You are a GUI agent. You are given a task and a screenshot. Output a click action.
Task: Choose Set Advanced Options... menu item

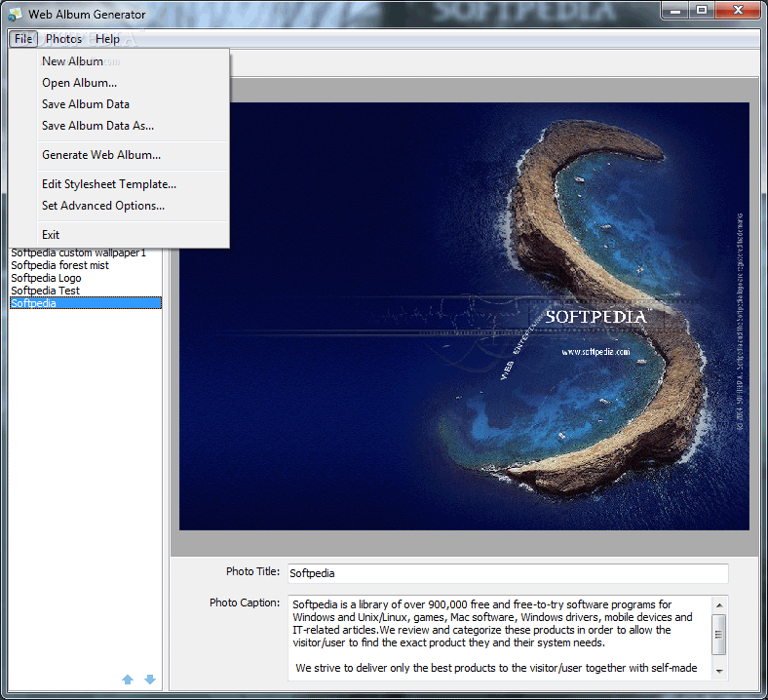134,206
